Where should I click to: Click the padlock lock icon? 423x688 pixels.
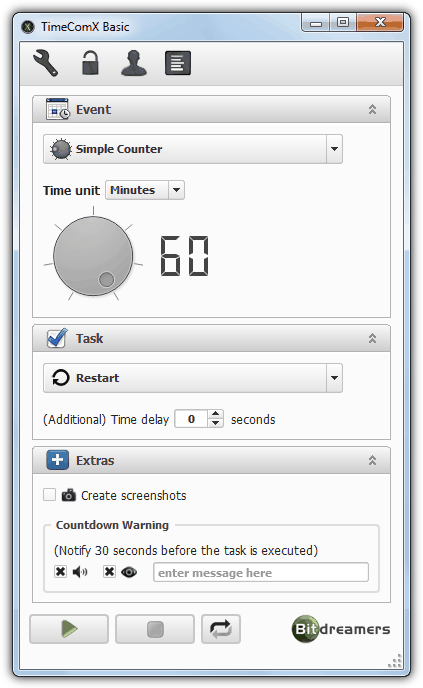point(90,62)
